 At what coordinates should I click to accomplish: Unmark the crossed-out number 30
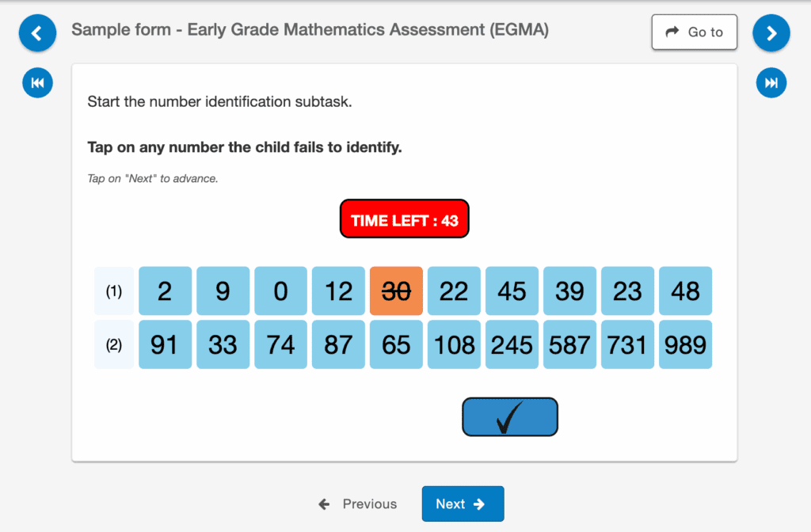coord(396,291)
